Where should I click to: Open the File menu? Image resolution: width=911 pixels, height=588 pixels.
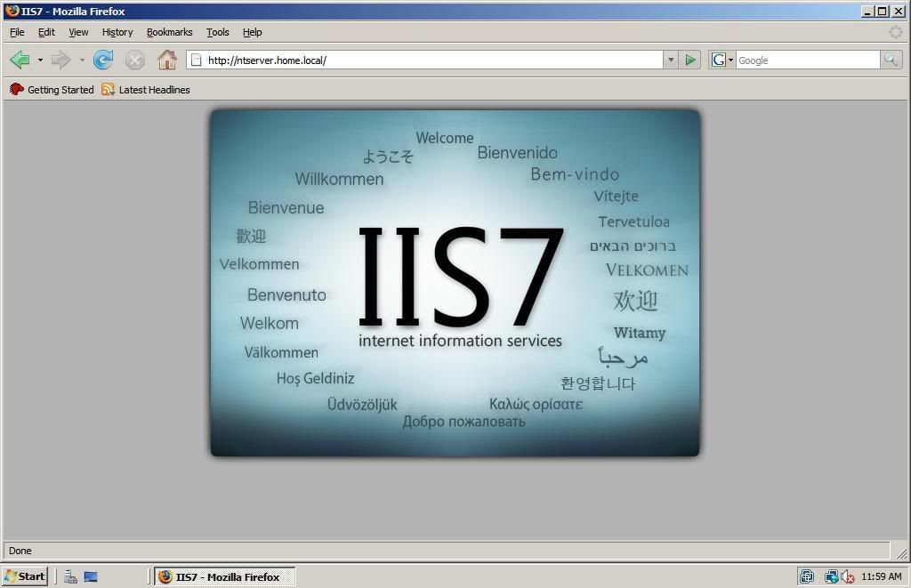pyautogui.click(x=17, y=32)
